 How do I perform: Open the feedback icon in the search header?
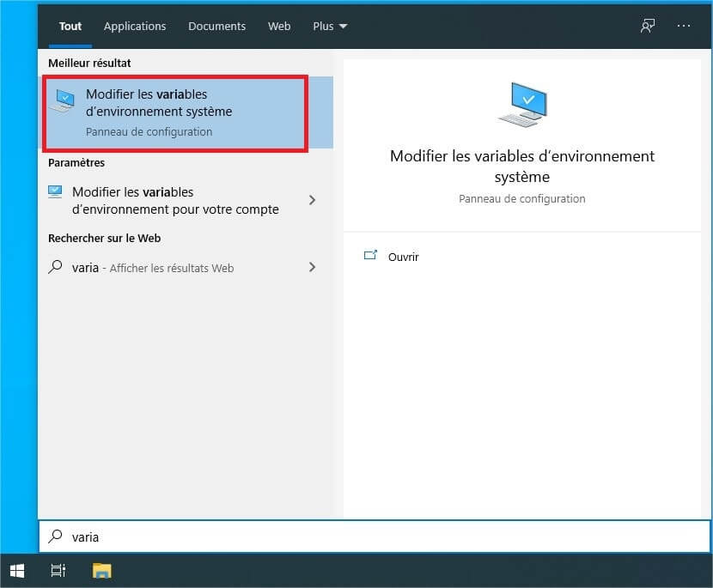tap(648, 26)
